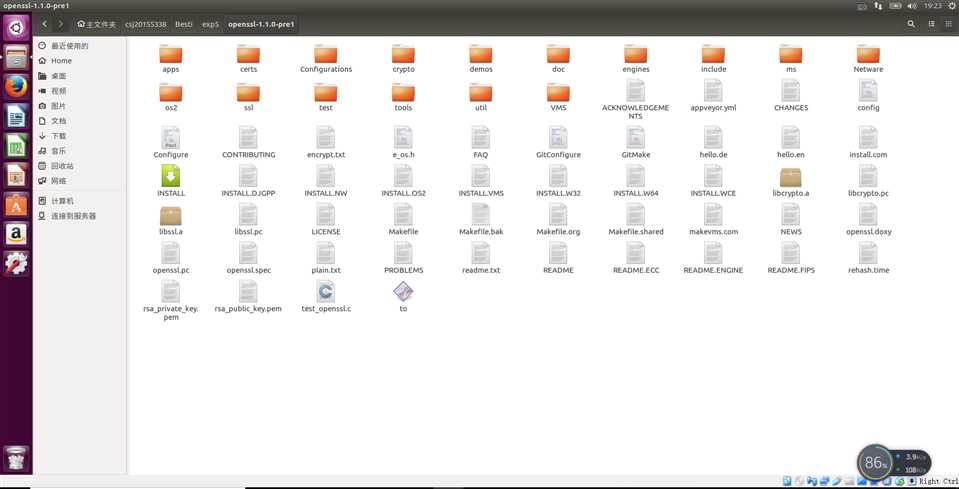Open System Settings from launcher
The width and height of the screenshot is (959, 489).
pos(17,263)
